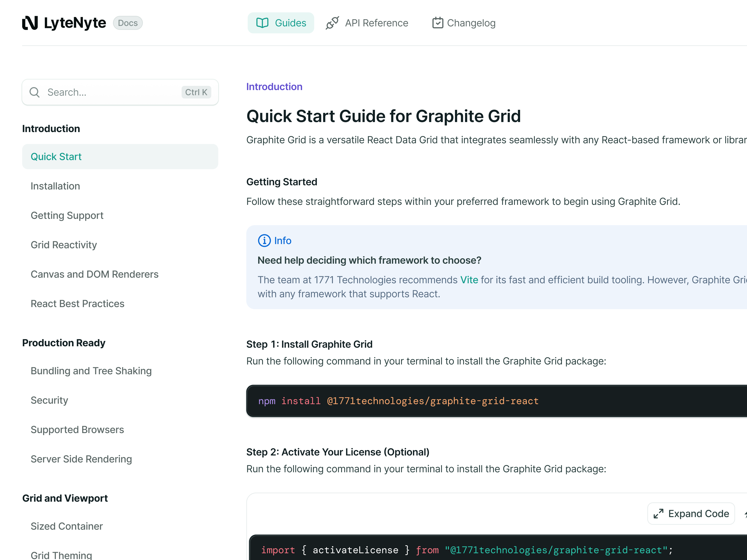
Task: Click the magnifying glass search icon
Action: click(x=35, y=92)
